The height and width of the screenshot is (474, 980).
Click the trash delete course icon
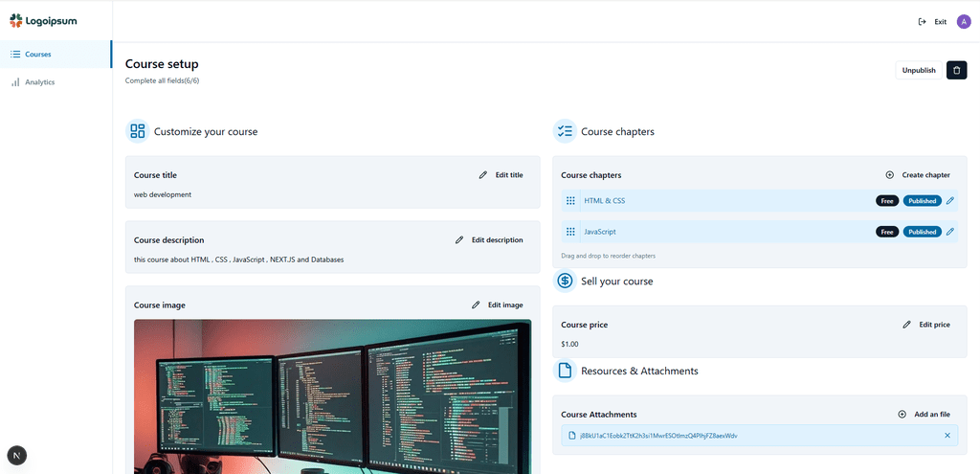[x=956, y=70]
